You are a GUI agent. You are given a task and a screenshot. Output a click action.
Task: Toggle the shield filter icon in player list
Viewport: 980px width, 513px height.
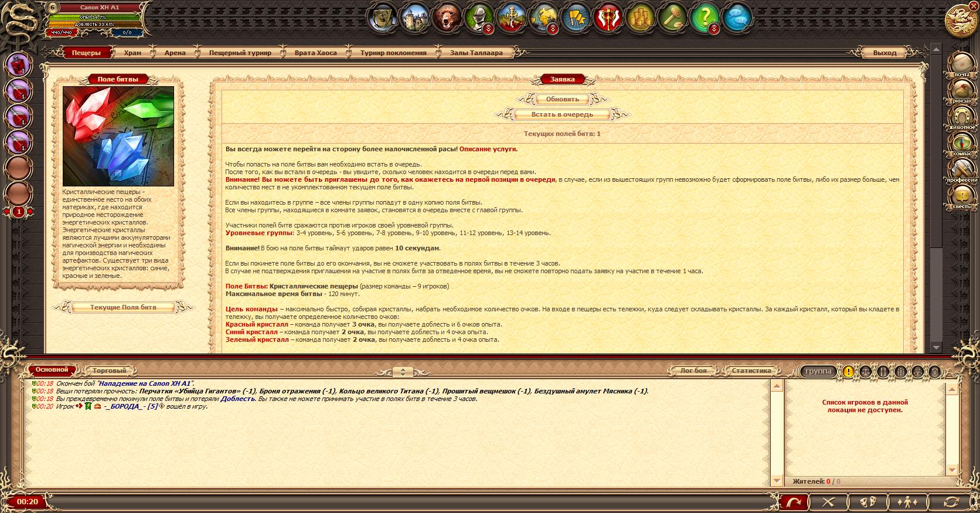tap(935, 371)
